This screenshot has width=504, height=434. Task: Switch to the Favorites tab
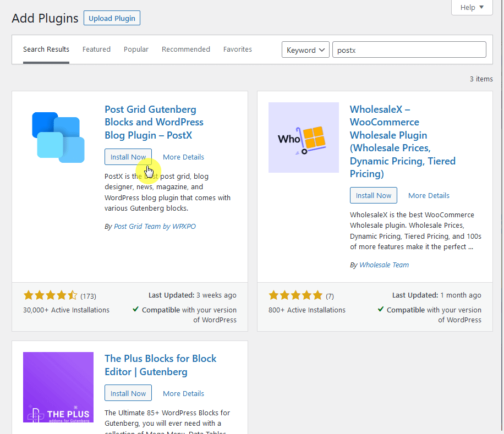[238, 50]
